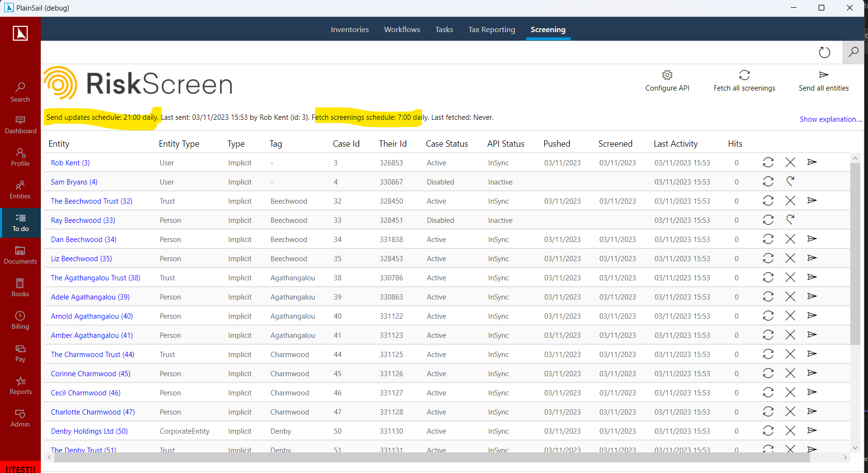
Task: Send The Agathangalou Trust with arrow icon
Action: pos(812,277)
